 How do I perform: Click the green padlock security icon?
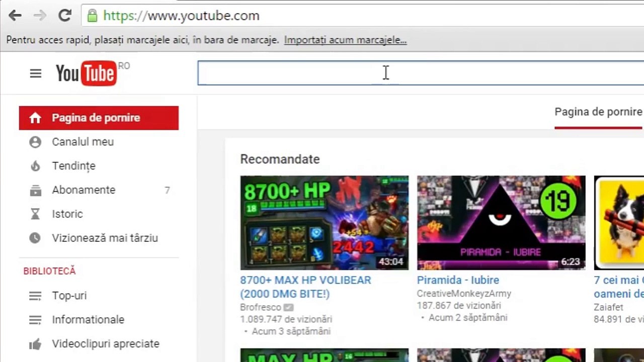(x=92, y=16)
